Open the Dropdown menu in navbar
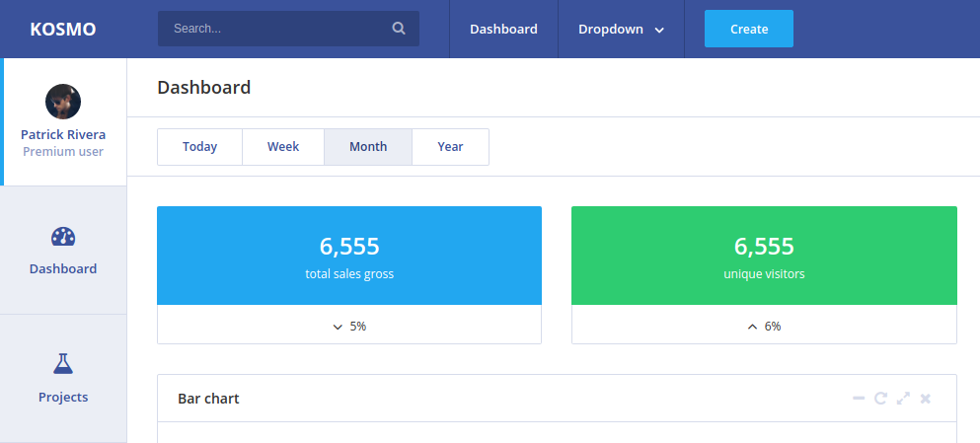The width and height of the screenshot is (980, 443). click(x=611, y=30)
